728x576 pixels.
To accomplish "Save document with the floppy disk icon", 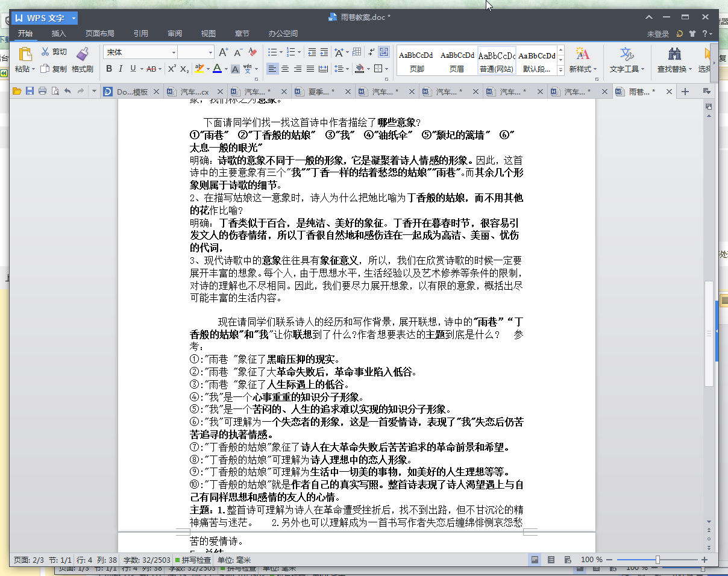I will [x=30, y=92].
